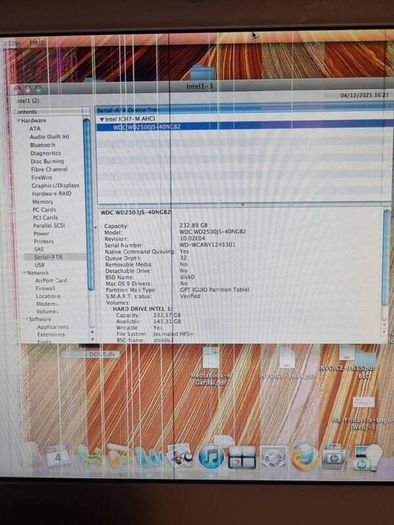
Task: Click the date stamp in window header
Action: (365, 95)
